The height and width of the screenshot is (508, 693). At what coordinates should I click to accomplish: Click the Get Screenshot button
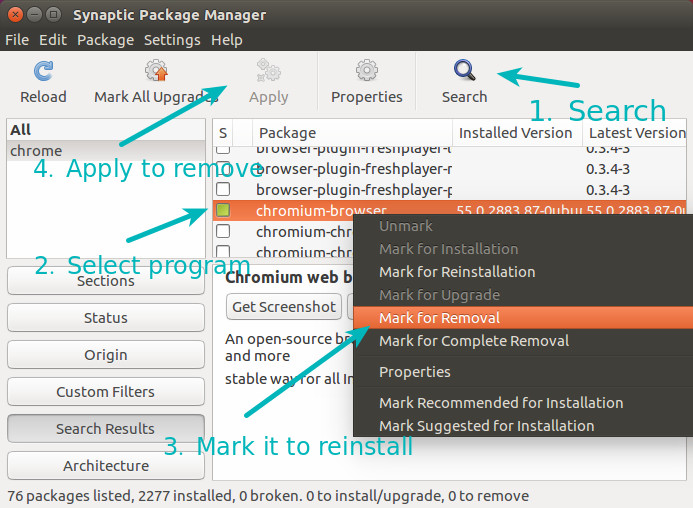pyautogui.click(x=283, y=306)
